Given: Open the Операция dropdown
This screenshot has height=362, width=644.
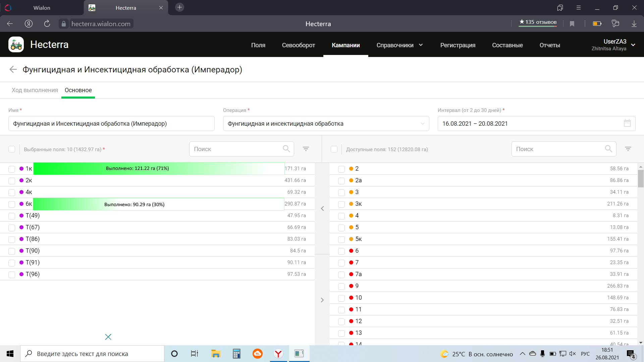Looking at the screenshot, I should pyautogui.click(x=326, y=124).
